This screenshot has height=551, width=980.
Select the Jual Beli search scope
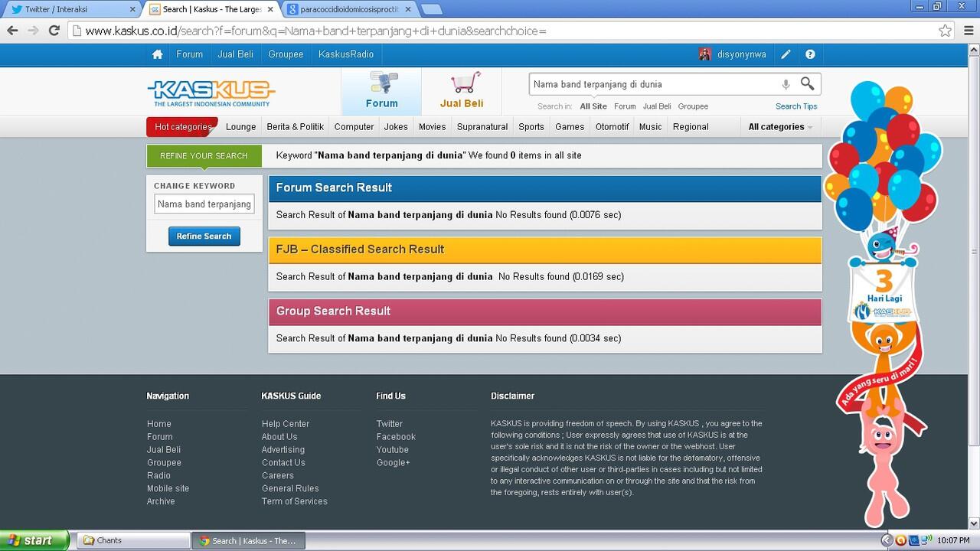(x=657, y=106)
